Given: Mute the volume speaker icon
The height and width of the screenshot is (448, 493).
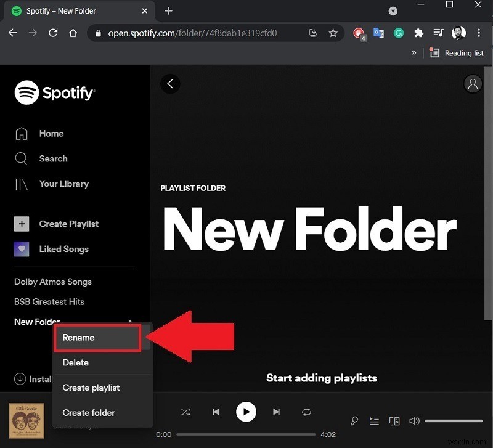Looking at the screenshot, I should pyautogui.click(x=414, y=421).
